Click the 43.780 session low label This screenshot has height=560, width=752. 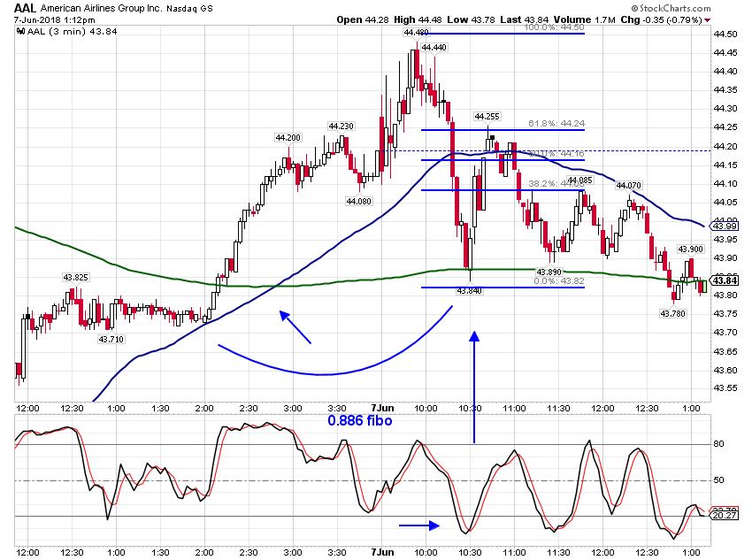(x=673, y=313)
